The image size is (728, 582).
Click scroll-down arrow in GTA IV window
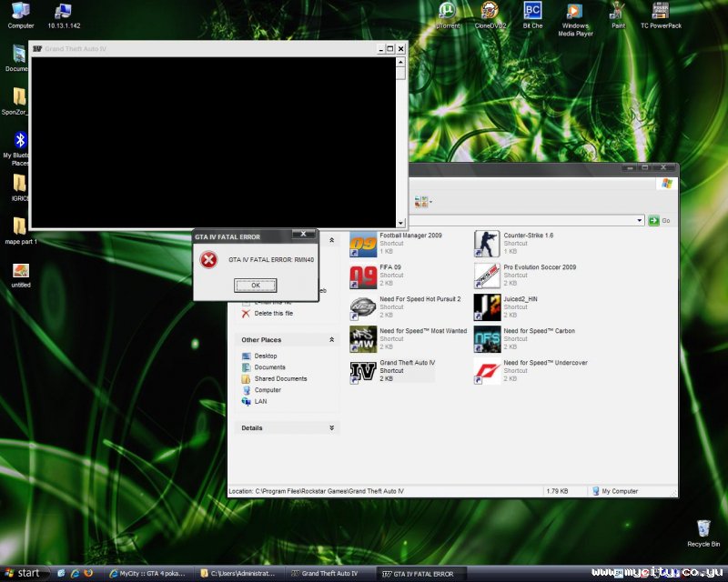(x=401, y=223)
